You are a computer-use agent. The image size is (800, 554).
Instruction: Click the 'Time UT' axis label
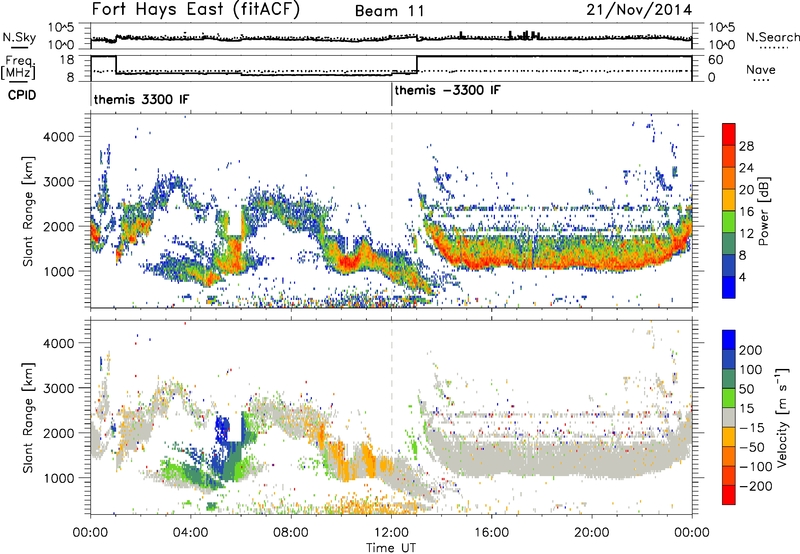[x=391, y=548]
